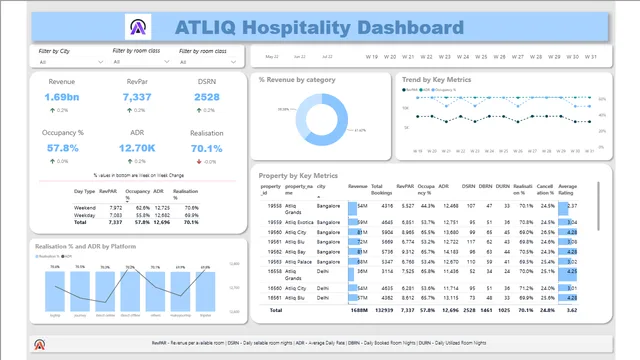Sort property table by Average Rating header

[x=567, y=189]
